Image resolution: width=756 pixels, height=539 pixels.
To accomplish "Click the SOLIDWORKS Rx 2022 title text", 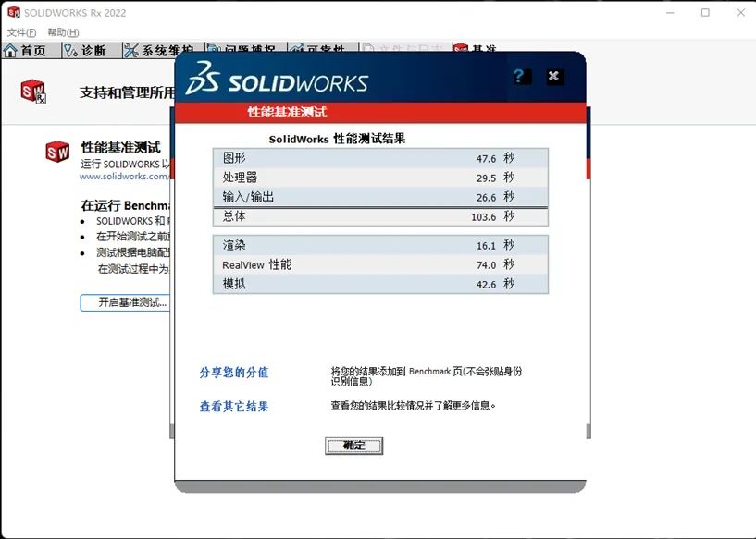I will tap(75, 13).
